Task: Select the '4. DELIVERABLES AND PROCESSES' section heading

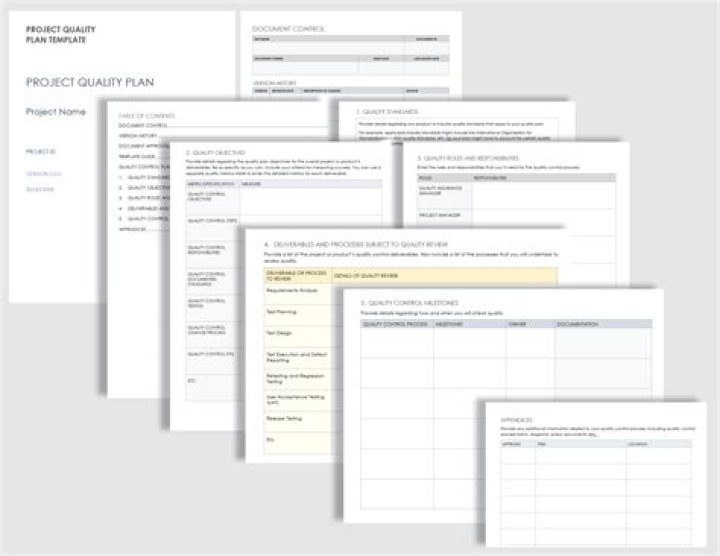Action: pyautogui.click(x=356, y=244)
